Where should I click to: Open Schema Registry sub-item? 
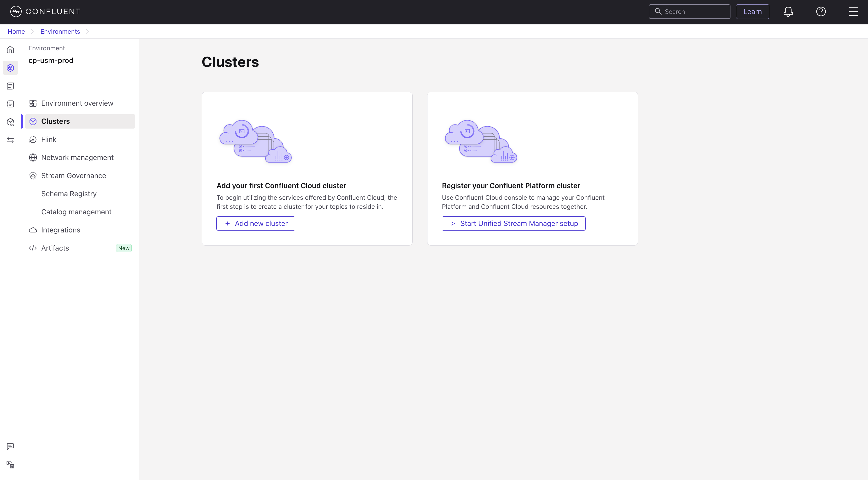(x=69, y=194)
